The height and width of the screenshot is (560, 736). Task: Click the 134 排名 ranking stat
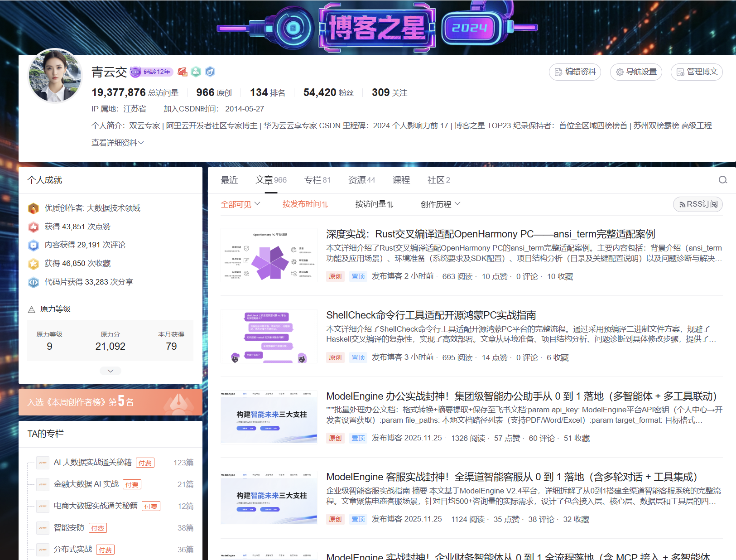[x=268, y=93]
